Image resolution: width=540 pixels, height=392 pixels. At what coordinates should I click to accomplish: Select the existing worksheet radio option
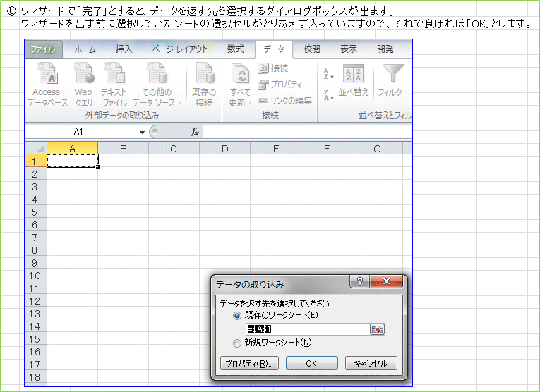coord(237,316)
